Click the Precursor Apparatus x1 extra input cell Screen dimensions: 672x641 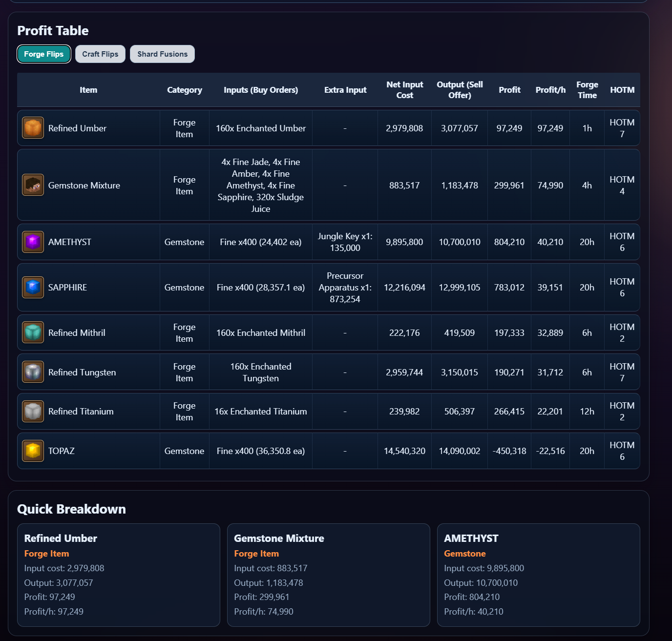(x=345, y=287)
